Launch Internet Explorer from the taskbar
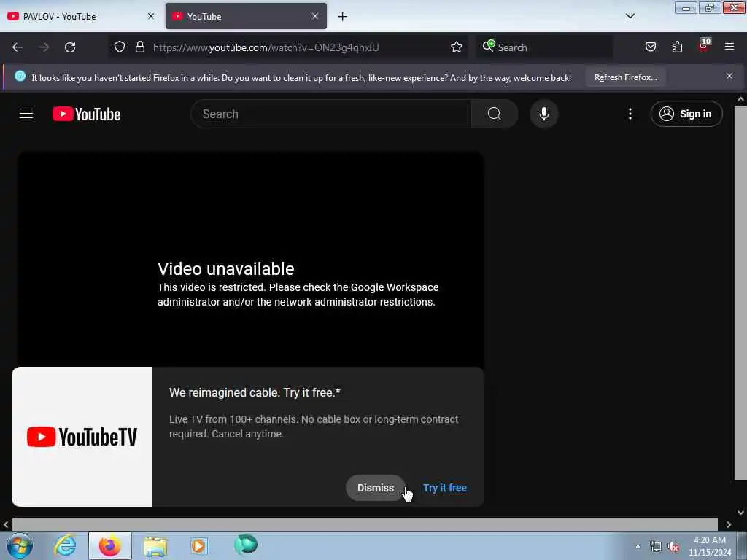747x560 pixels. 65,545
